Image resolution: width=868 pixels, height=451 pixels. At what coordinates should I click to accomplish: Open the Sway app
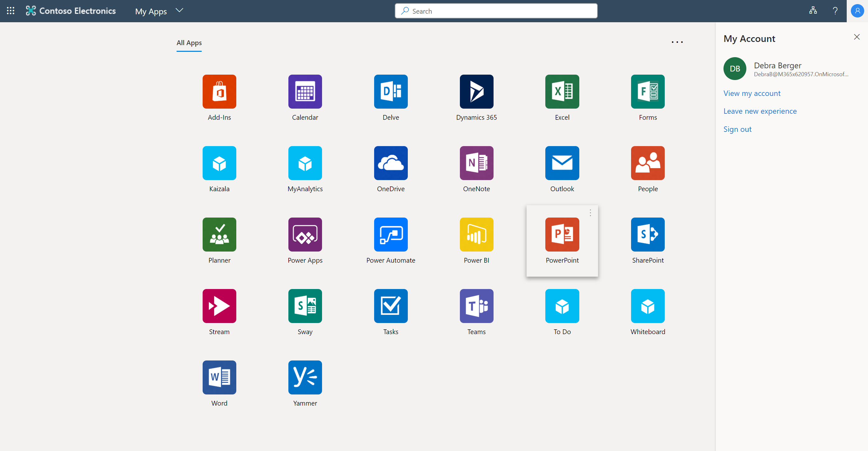click(305, 306)
